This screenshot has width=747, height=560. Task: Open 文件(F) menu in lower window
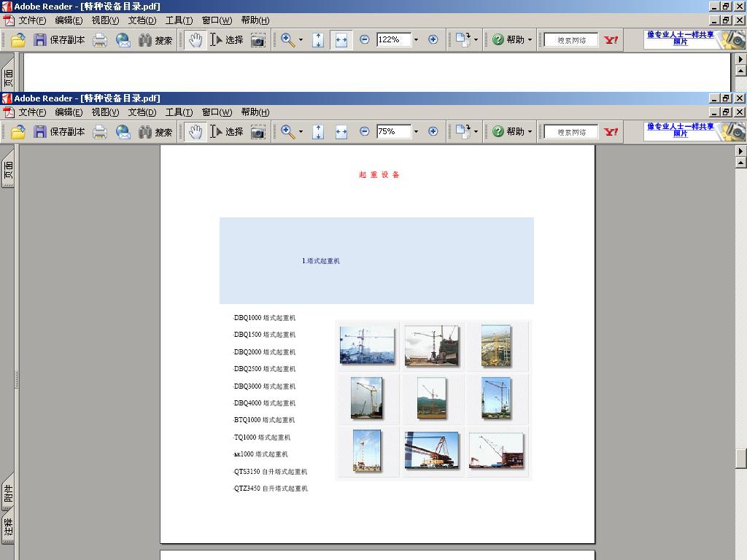pos(32,112)
